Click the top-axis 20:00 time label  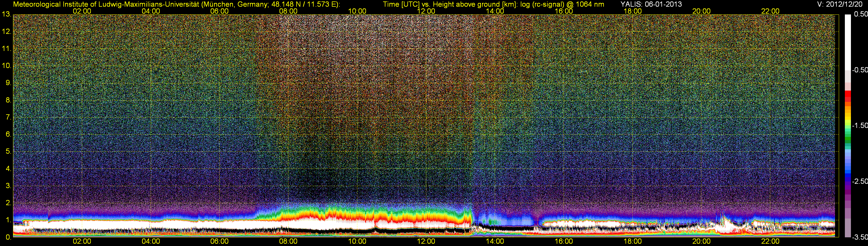tap(702, 11)
